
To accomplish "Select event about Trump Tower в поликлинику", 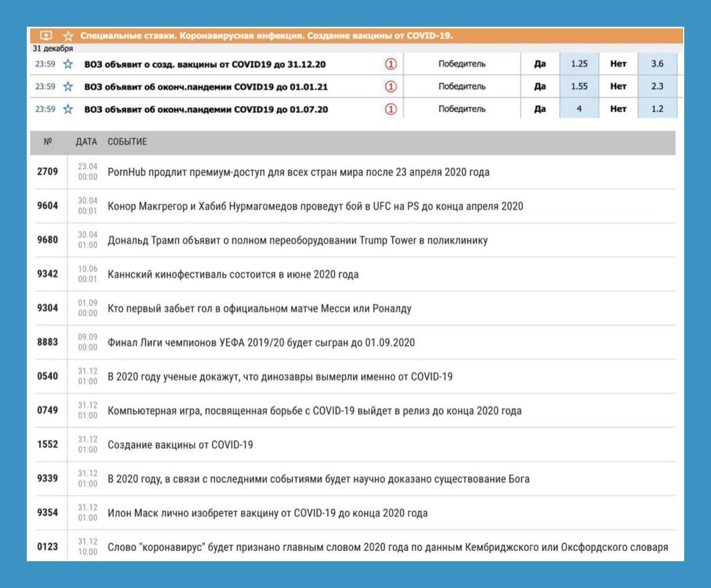I will coord(297,240).
